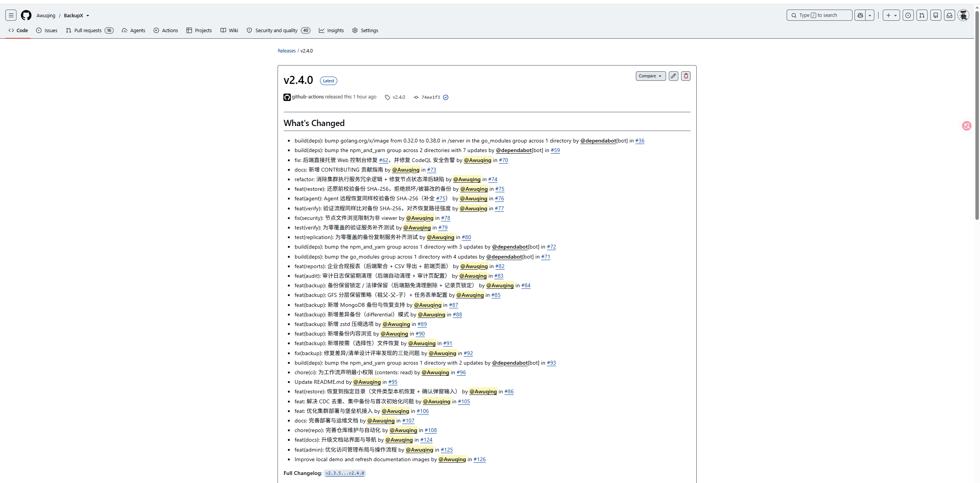Open the notifications inbox icon

[949, 15]
